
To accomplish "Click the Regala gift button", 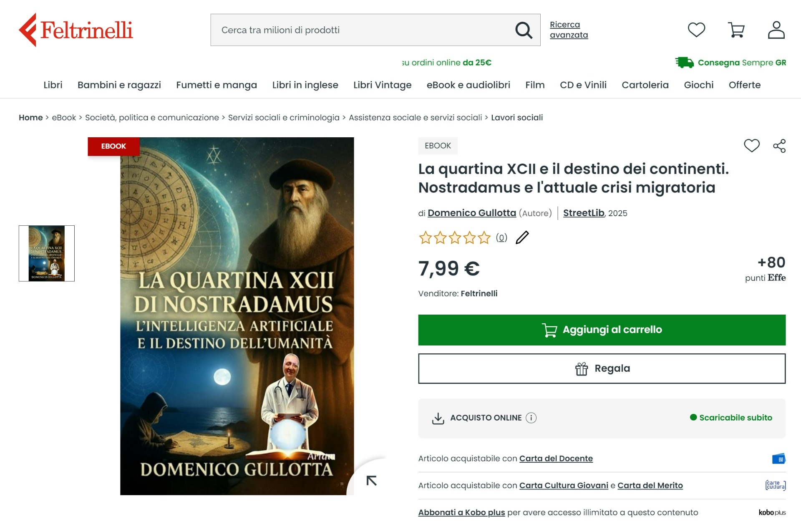I will (x=602, y=368).
